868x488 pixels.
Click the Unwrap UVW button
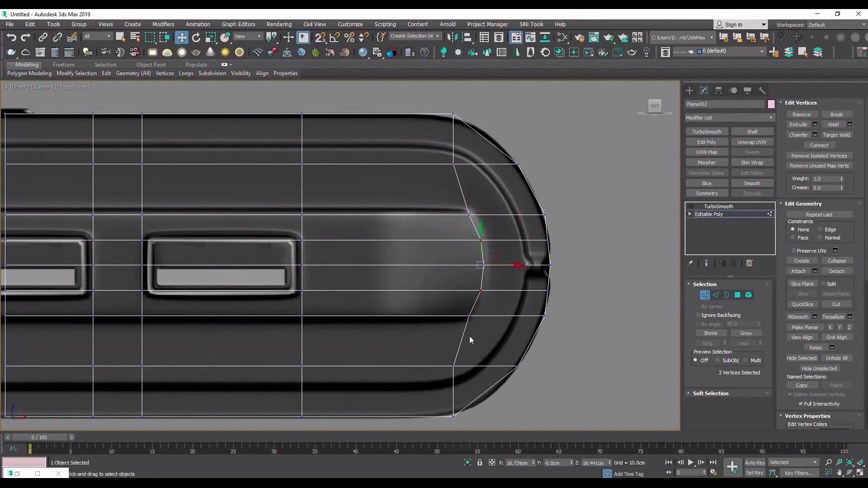click(x=752, y=142)
